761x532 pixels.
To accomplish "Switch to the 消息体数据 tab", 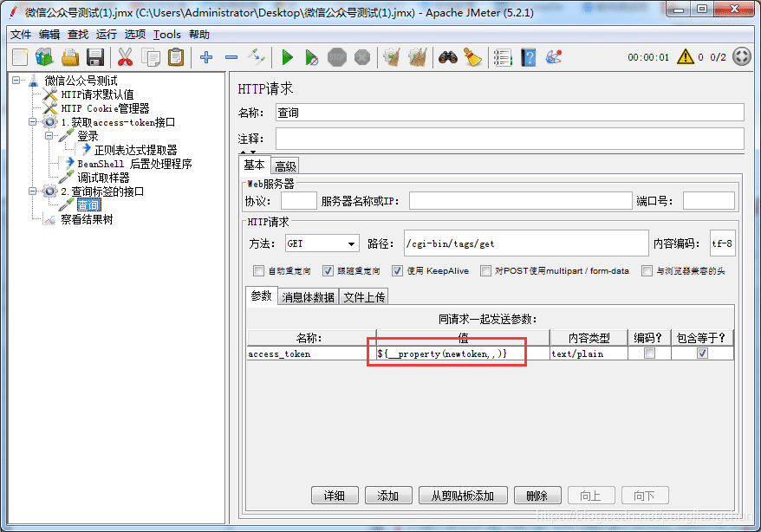I will [308, 297].
